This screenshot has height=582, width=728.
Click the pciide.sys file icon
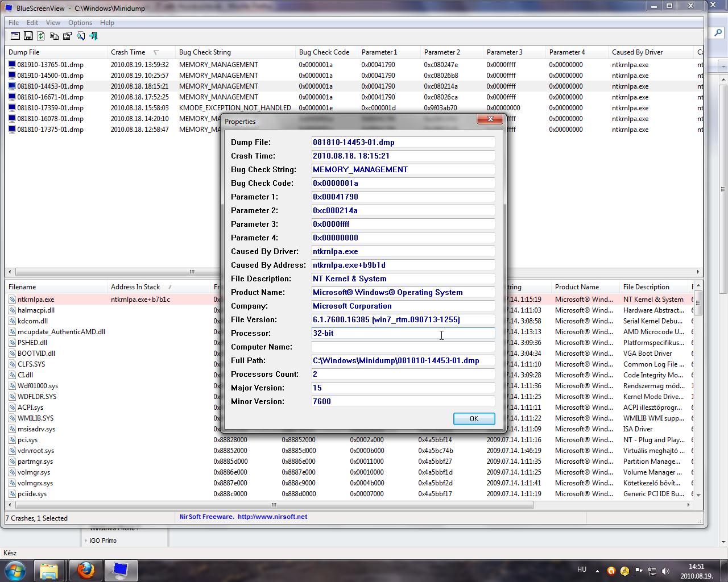[x=13, y=494]
